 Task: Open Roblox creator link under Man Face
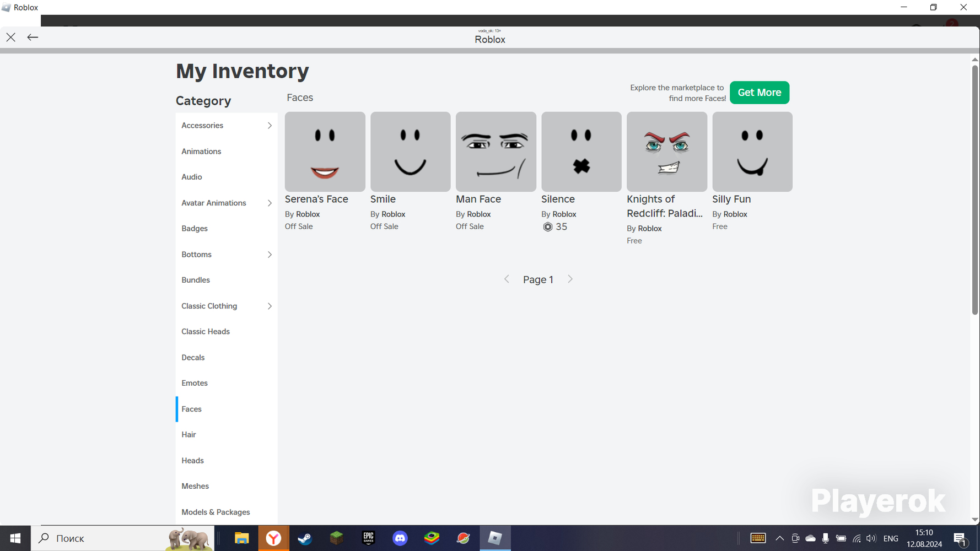pos(479,214)
